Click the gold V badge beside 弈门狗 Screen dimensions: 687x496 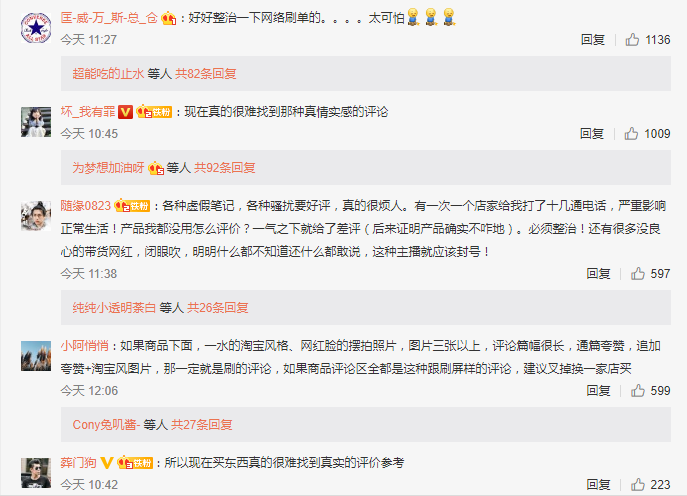107,463
